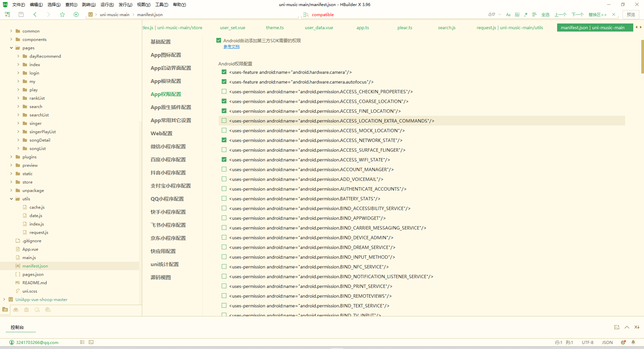644x349 pixels.
Task: Go forward with the right arrow icon
Action: (x=49, y=14)
